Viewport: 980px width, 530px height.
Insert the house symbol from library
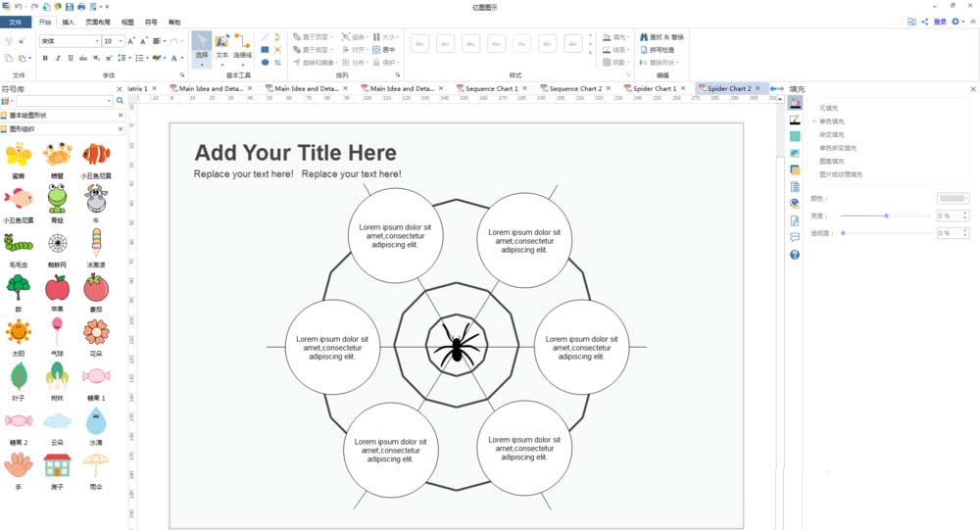57,465
